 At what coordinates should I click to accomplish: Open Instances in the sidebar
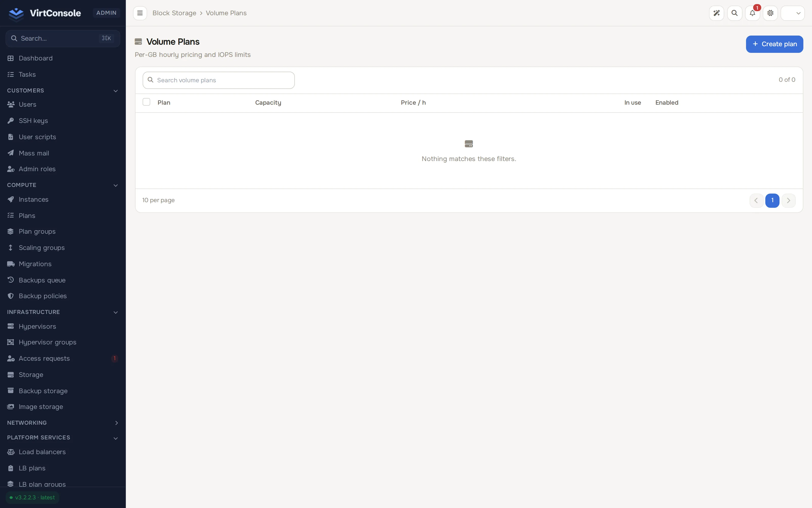[x=63, y=200]
